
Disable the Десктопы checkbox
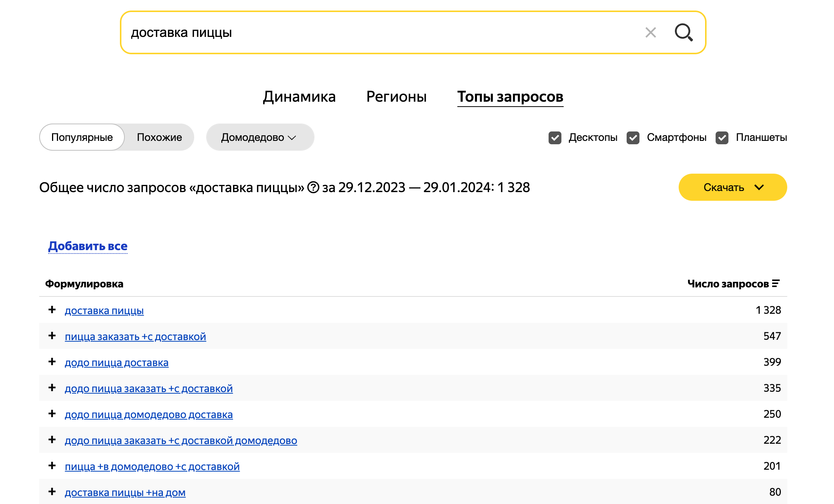(555, 137)
